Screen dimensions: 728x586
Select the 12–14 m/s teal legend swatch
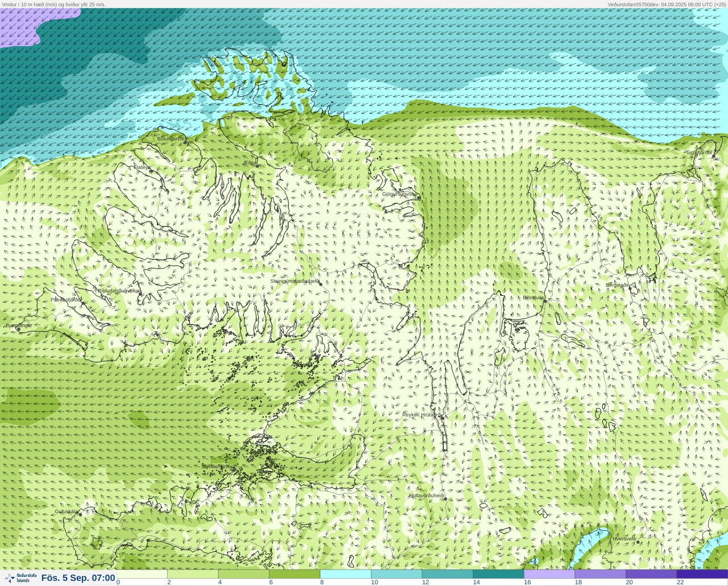[448, 574]
